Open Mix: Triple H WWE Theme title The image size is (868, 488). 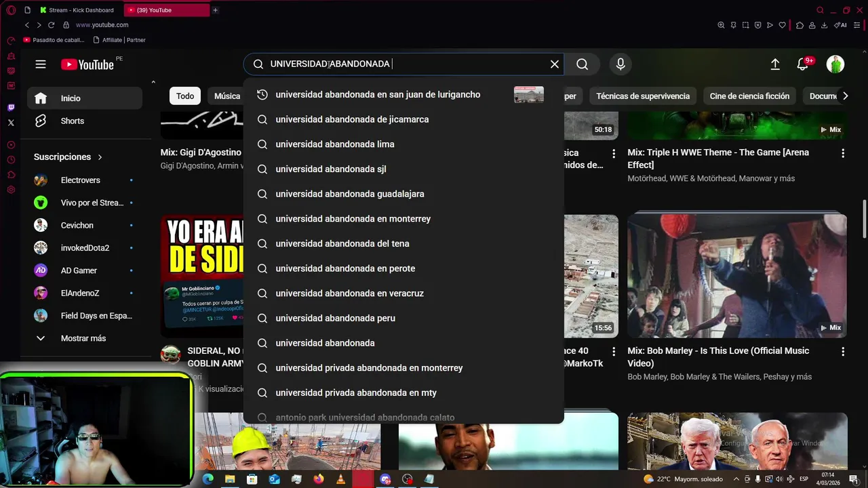[718, 159]
